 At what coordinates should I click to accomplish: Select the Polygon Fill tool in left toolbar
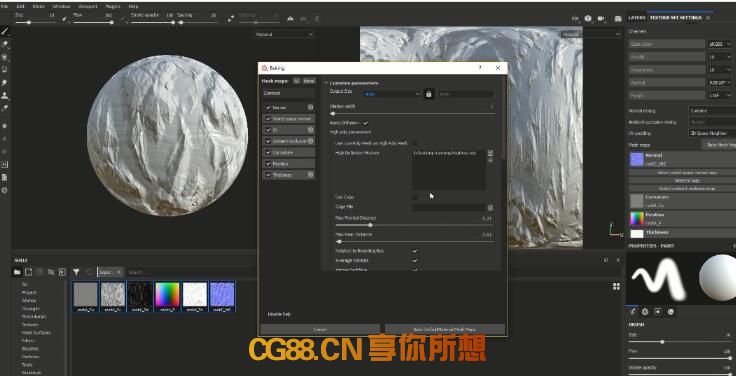click(x=5, y=69)
